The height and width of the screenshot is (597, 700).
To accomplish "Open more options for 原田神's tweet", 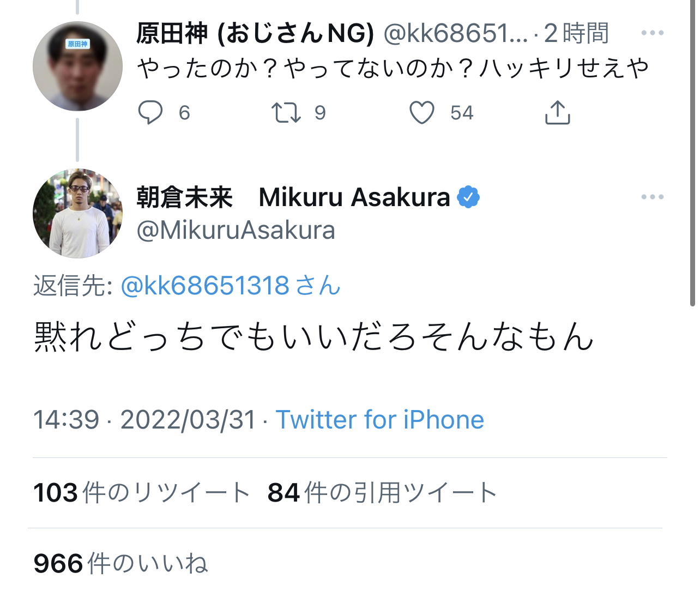I will [652, 33].
